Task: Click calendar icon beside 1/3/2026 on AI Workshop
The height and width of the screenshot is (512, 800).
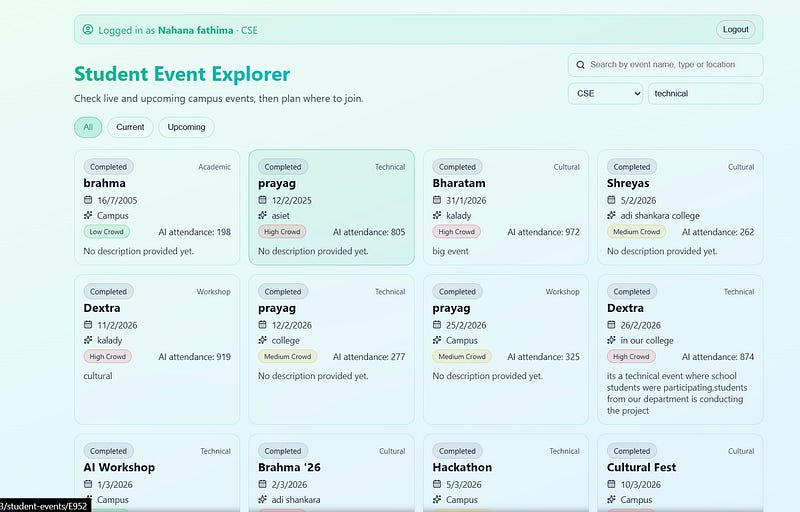Action: click(88, 484)
